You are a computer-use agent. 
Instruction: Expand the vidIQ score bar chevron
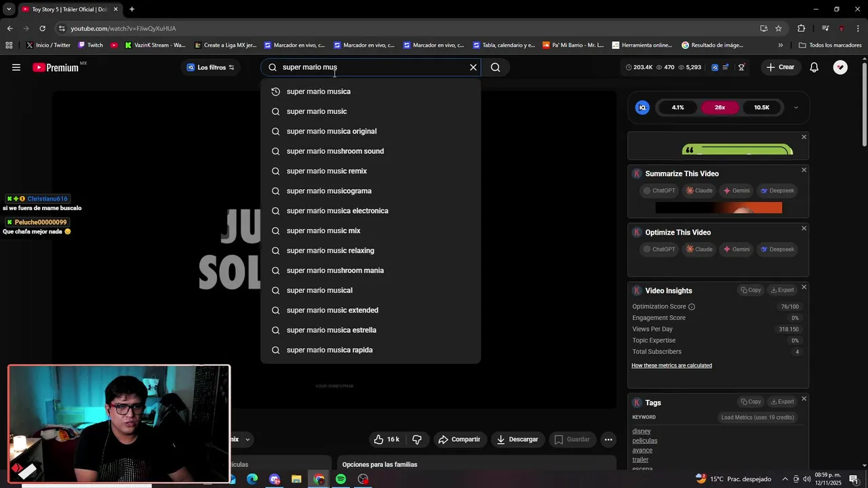pos(795,107)
